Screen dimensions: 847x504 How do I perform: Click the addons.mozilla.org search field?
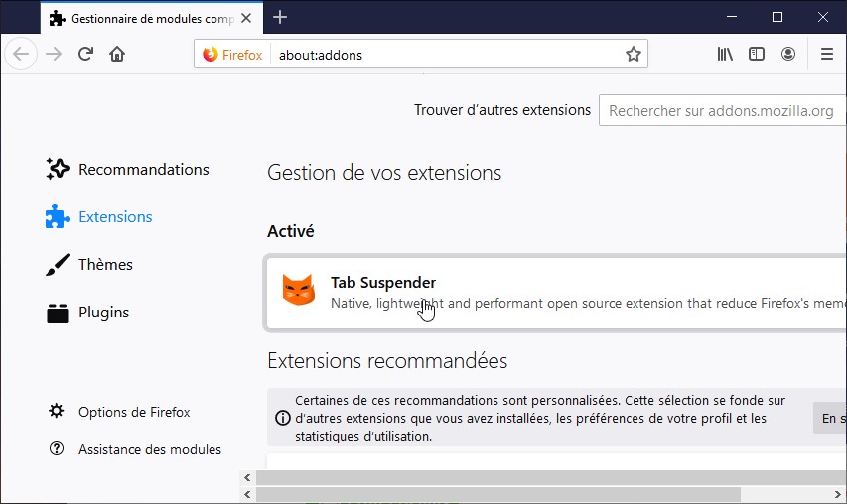tap(721, 111)
